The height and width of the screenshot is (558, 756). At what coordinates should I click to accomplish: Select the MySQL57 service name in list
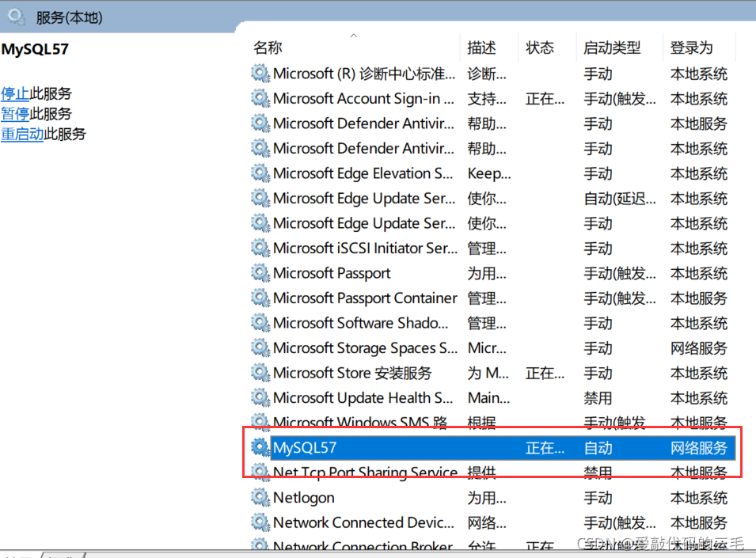click(305, 448)
